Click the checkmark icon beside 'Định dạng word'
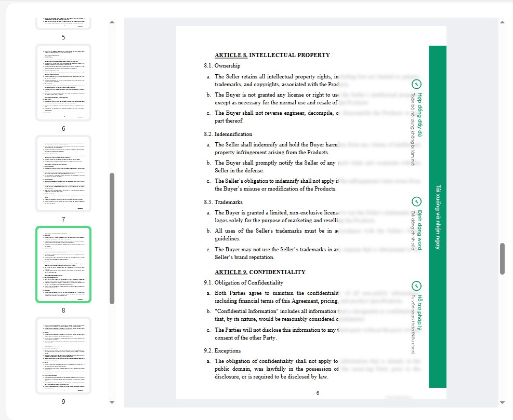Viewport: 513px width, 420px height. 416,201
